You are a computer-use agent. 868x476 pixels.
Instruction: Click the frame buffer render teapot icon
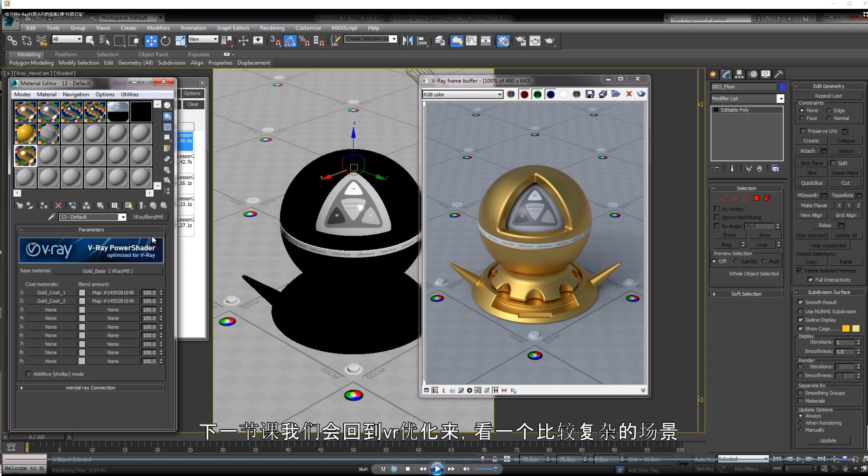click(641, 94)
